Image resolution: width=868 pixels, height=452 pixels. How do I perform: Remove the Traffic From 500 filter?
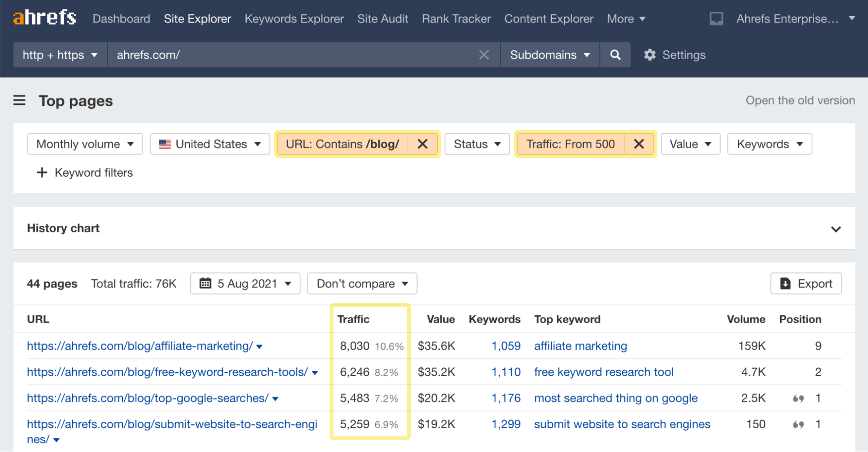(x=639, y=144)
